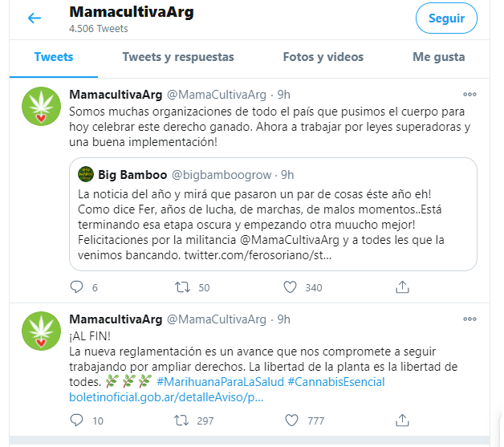Expand more options on second tweet
Screen dimensions: 504x447
470,319
